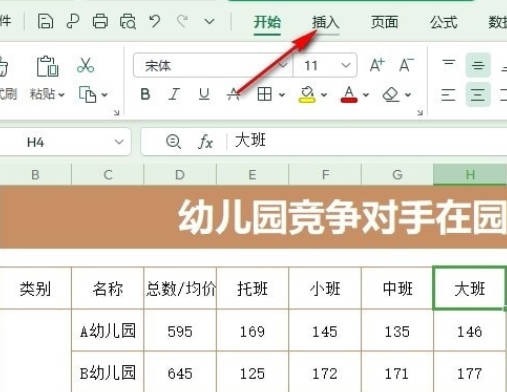Screen dimensions: 507x392
Task: Expand the 粘贴 dropdown arrow
Action: tap(62, 95)
